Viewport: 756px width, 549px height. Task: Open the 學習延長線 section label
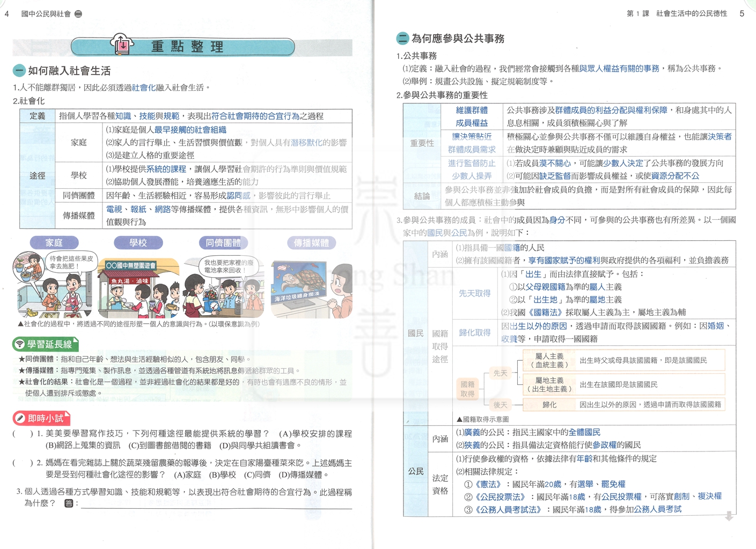[46, 344]
